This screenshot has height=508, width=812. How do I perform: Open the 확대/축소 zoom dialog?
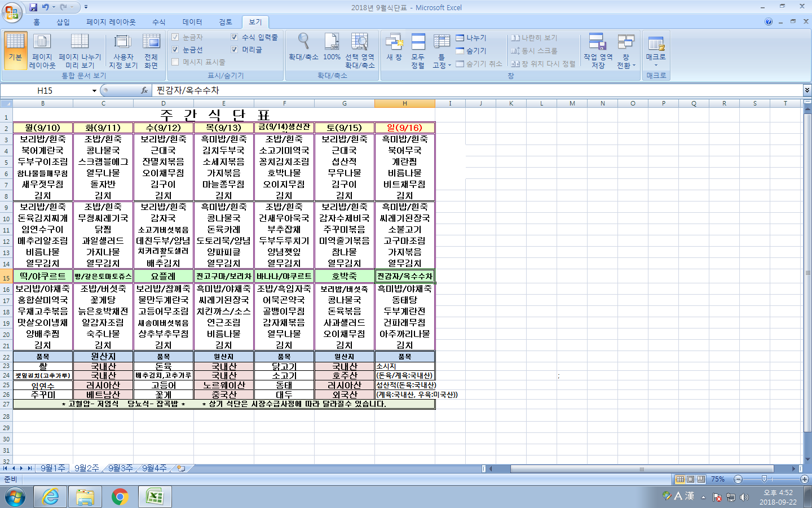click(x=303, y=46)
